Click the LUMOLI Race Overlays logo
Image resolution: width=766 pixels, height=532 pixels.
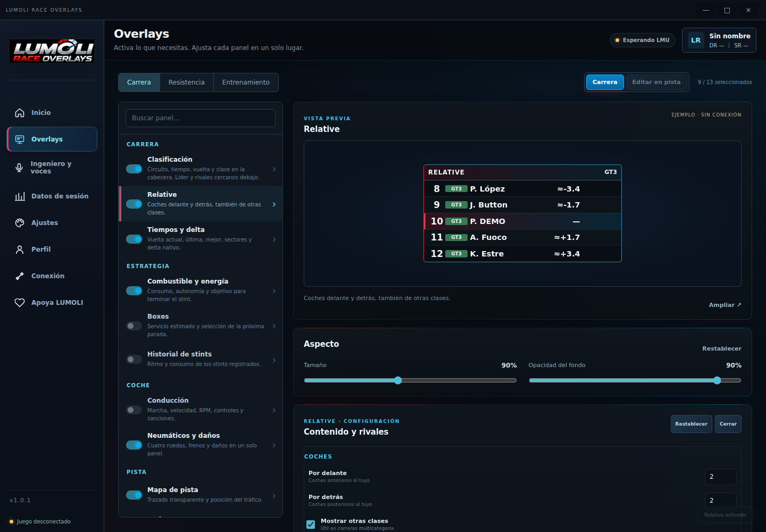click(x=52, y=51)
